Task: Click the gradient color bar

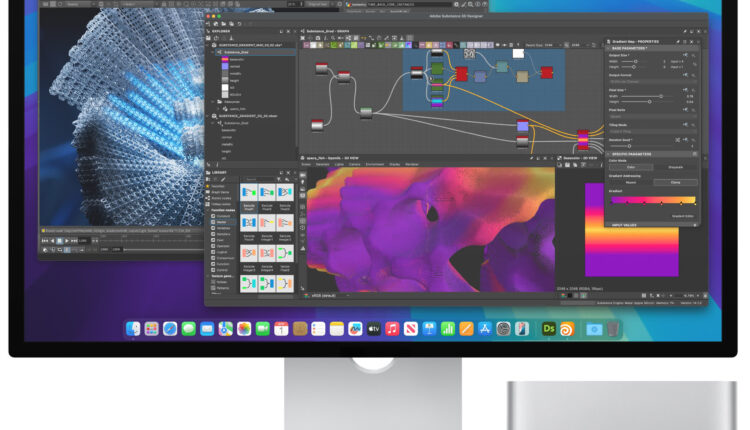Action: click(x=651, y=200)
